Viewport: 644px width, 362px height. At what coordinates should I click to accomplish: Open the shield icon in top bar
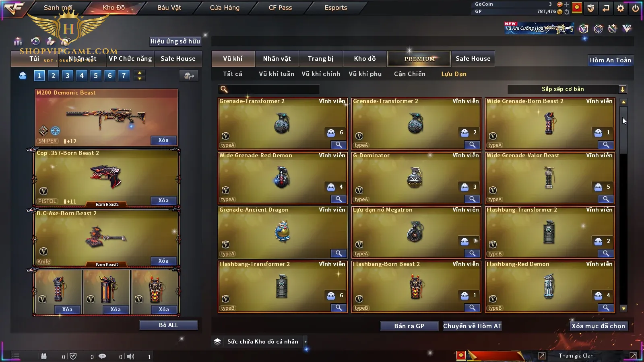pyautogui.click(x=590, y=8)
